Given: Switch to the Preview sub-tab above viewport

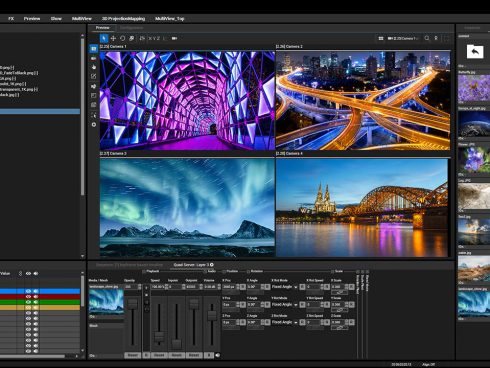Looking at the screenshot, I should pos(102,28).
